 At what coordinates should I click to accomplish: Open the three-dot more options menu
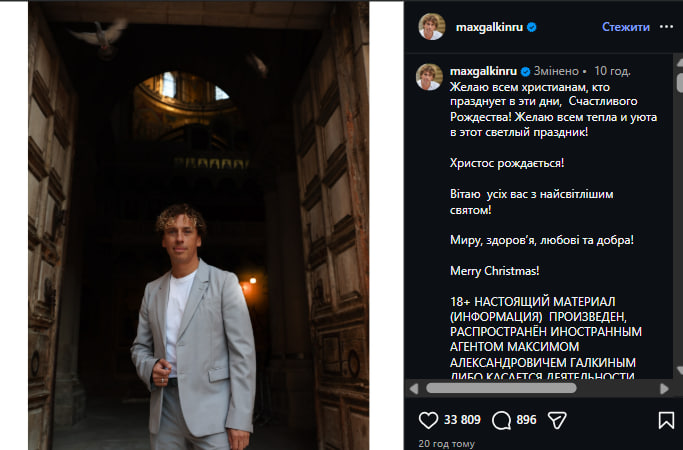(667, 27)
